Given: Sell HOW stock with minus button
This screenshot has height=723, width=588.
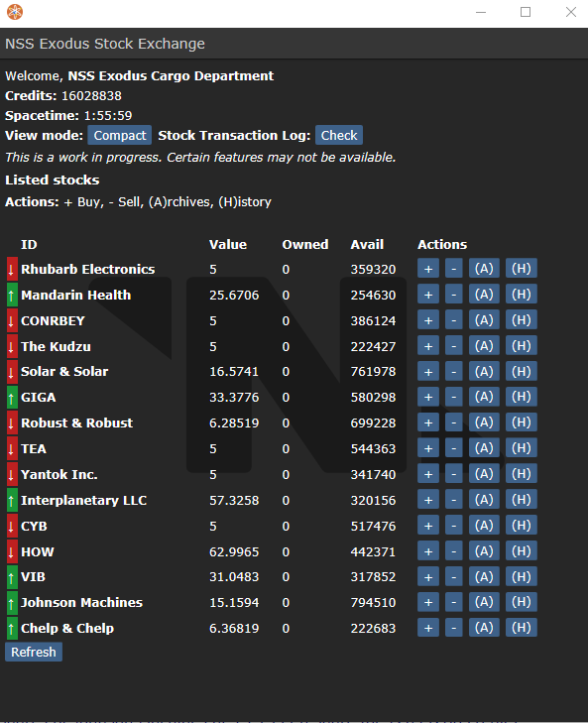Looking at the screenshot, I should coord(454,551).
